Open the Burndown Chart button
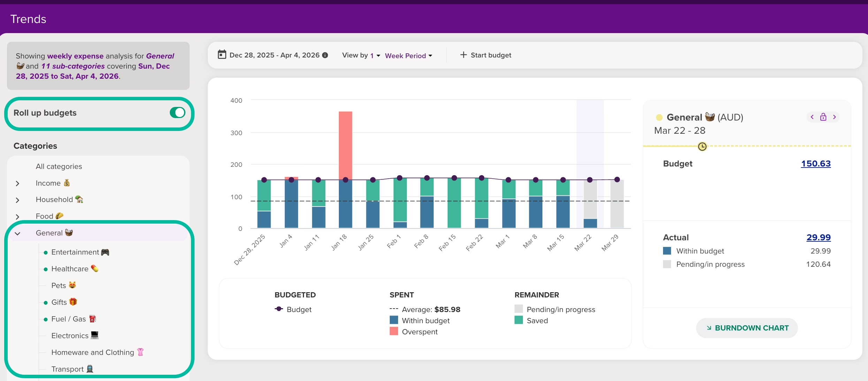The height and width of the screenshot is (381, 868). tap(747, 328)
